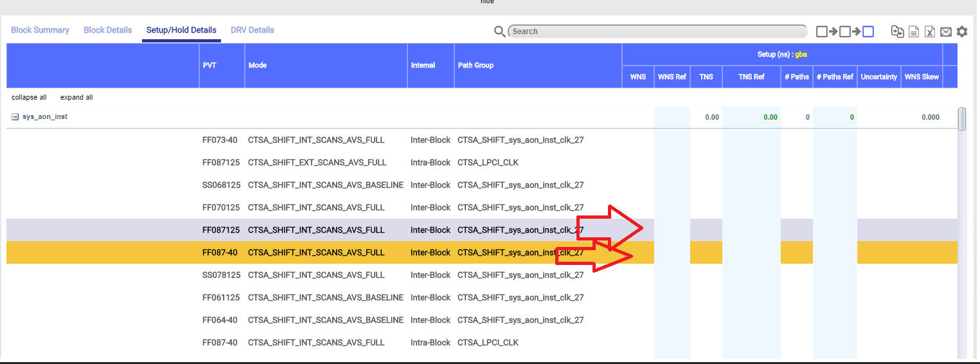Click the WNS Skew column header
Viewport: 980px width, 364px height.
point(922,77)
